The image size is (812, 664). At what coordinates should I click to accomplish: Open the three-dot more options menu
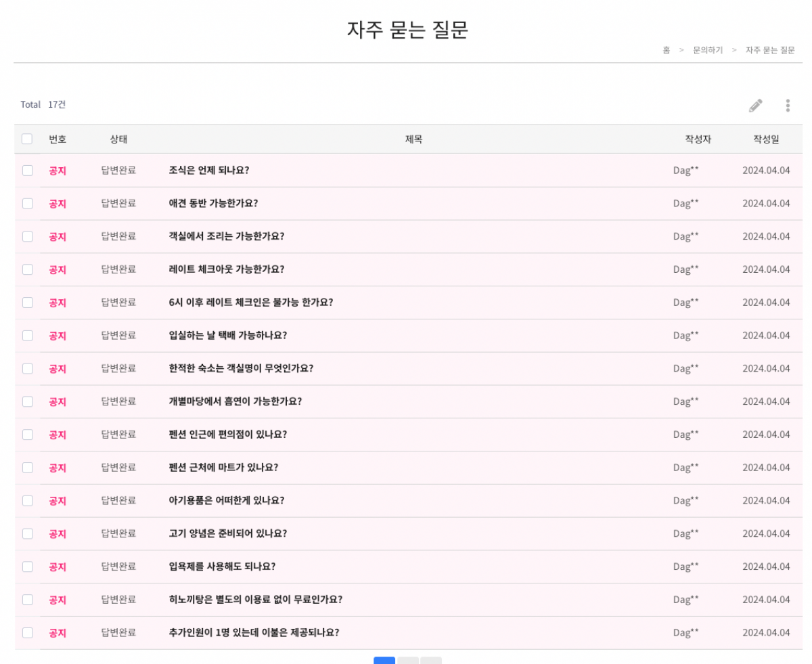pyautogui.click(x=788, y=106)
